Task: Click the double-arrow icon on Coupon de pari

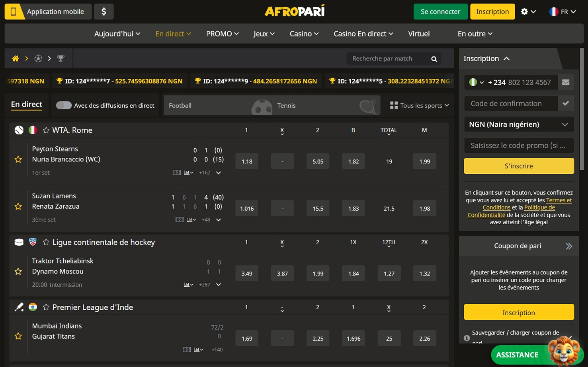Action: [569, 246]
